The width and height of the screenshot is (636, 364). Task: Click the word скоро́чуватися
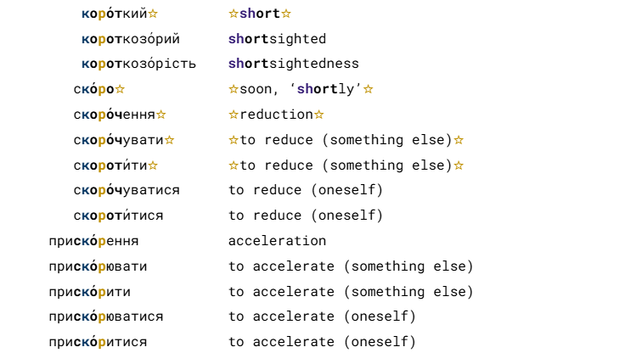tap(127, 190)
